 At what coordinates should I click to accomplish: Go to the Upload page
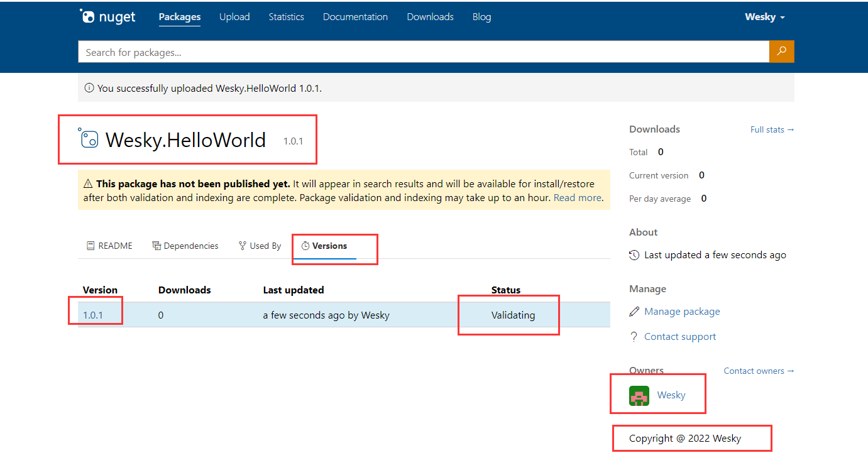pos(234,17)
